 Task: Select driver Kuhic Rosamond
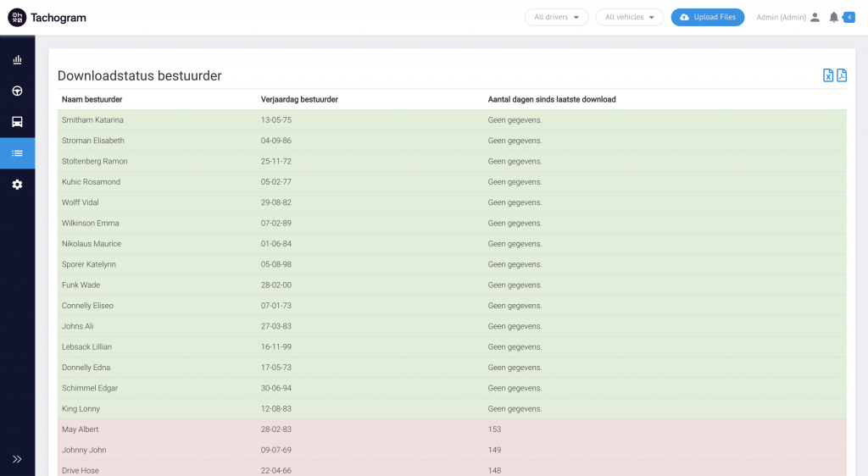point(91,182)
